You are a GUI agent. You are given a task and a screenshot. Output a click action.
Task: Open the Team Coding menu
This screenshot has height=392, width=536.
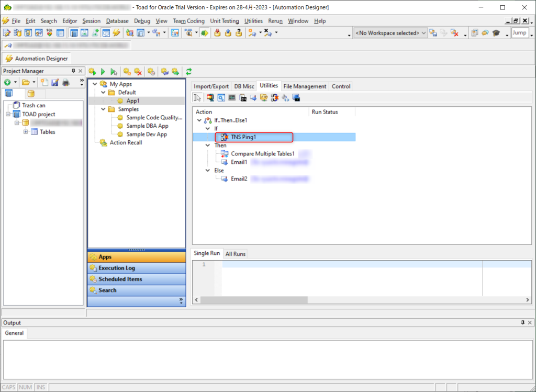click(x=188, y=21)
